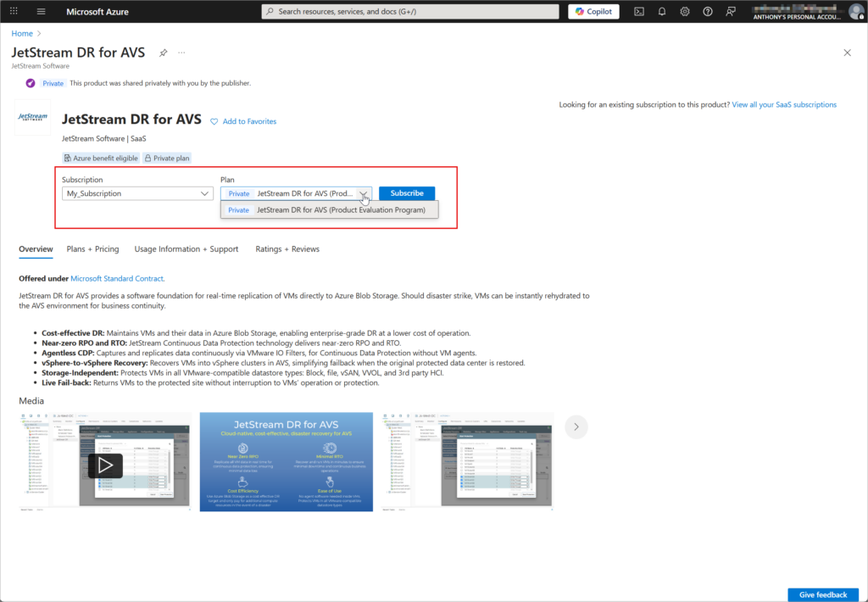Close the JetStream DR for AVS blade
The image size is (868, 602).
(x=847, y=53)
